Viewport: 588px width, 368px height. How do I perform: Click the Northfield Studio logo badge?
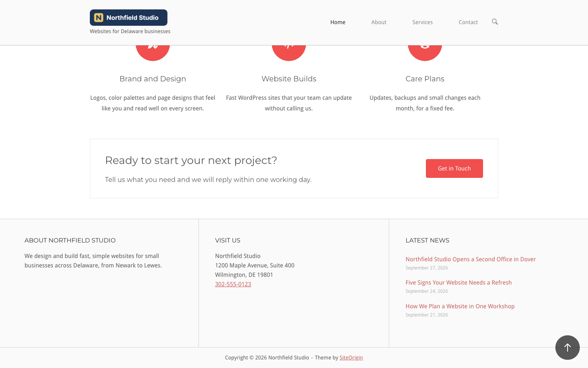[129, 18]
